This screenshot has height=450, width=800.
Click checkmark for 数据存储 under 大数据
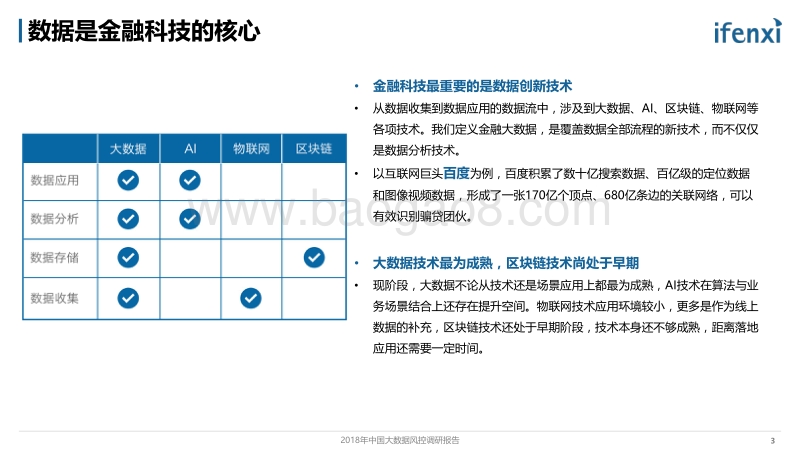tap(128, 258)
